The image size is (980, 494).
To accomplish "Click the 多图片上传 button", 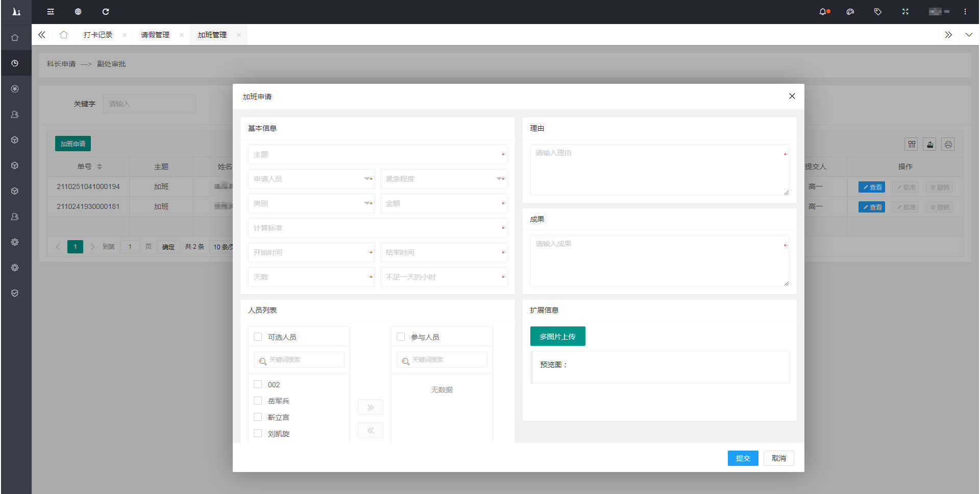I will point(557,337).
